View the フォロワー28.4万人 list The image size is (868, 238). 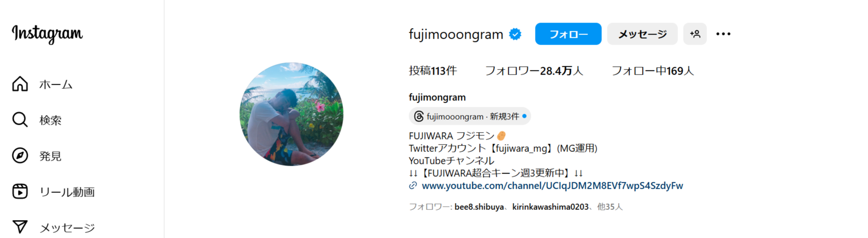(x=534, y=71)
